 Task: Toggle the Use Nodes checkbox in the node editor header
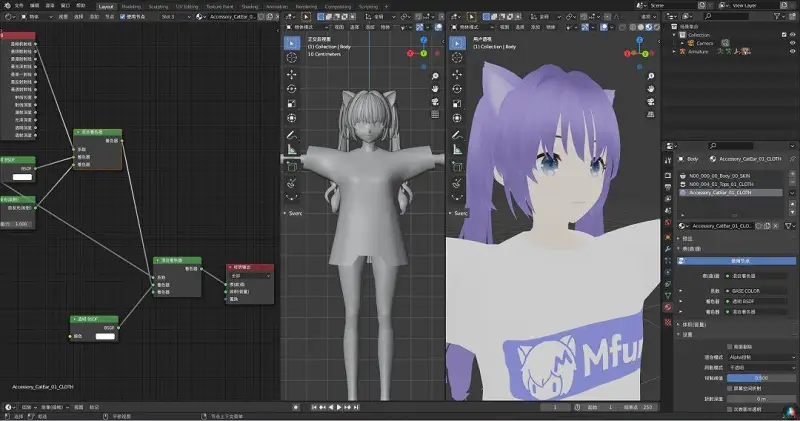coord(122,16)
